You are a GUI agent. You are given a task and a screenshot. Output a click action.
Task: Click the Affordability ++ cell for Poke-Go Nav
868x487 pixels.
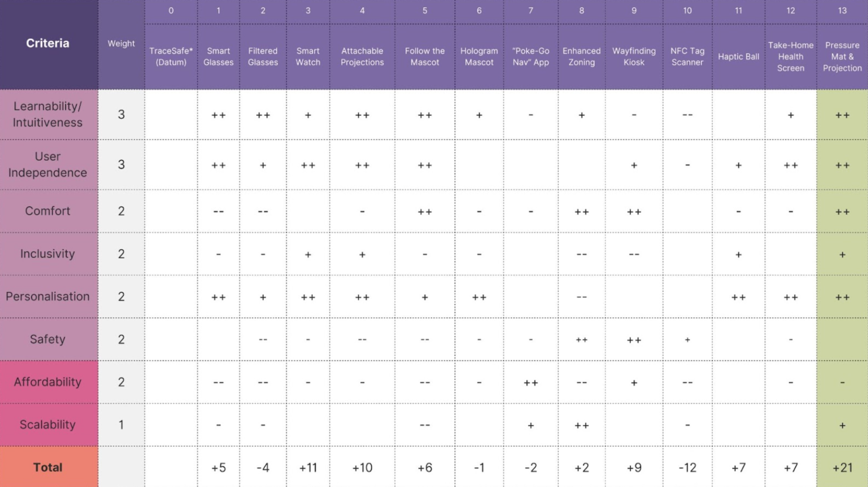click(x=530, y=382)
